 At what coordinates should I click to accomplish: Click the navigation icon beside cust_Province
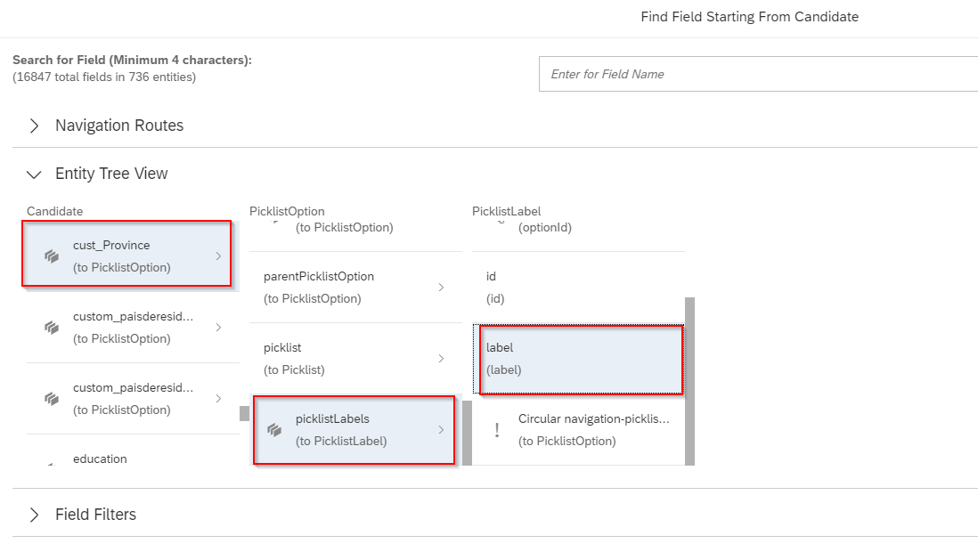point(51,256)
